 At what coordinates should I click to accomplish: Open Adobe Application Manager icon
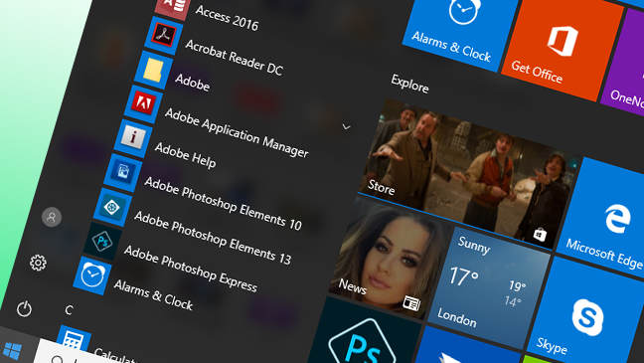coord(143,104)
